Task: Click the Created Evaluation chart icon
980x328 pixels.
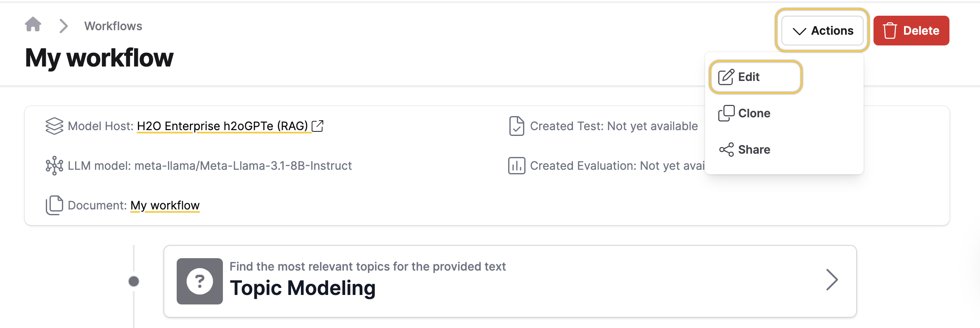Action: coord(516,166)
